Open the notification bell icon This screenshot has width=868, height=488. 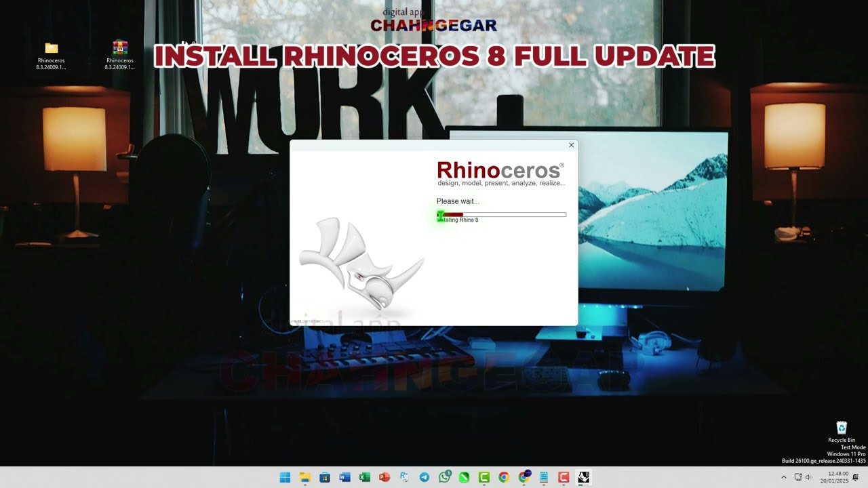point(856,477)
